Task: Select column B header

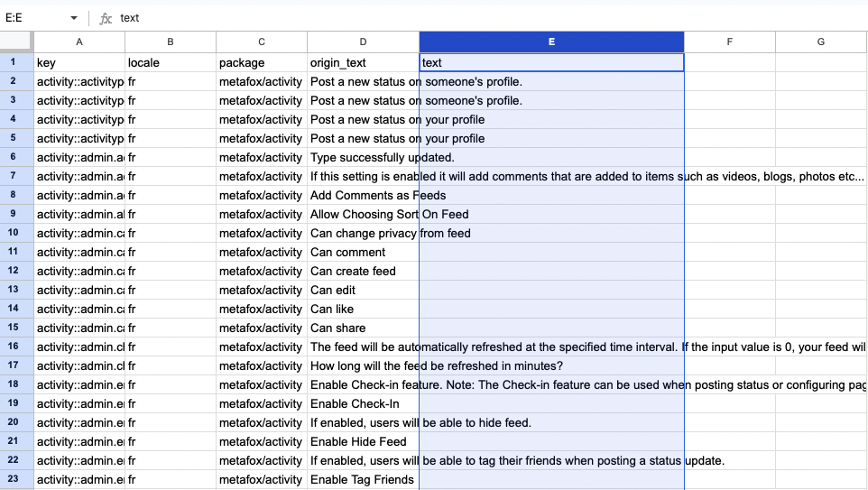Action: coord(171,42)
